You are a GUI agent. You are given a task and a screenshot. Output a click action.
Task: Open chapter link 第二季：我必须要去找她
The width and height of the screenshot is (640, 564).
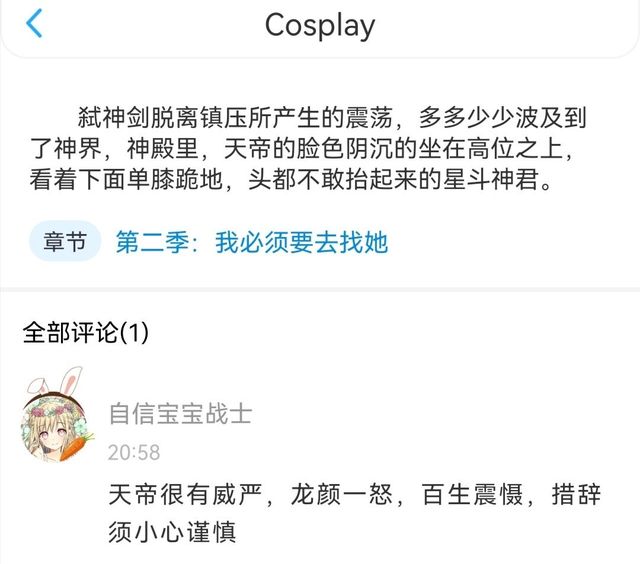point(252,242)
